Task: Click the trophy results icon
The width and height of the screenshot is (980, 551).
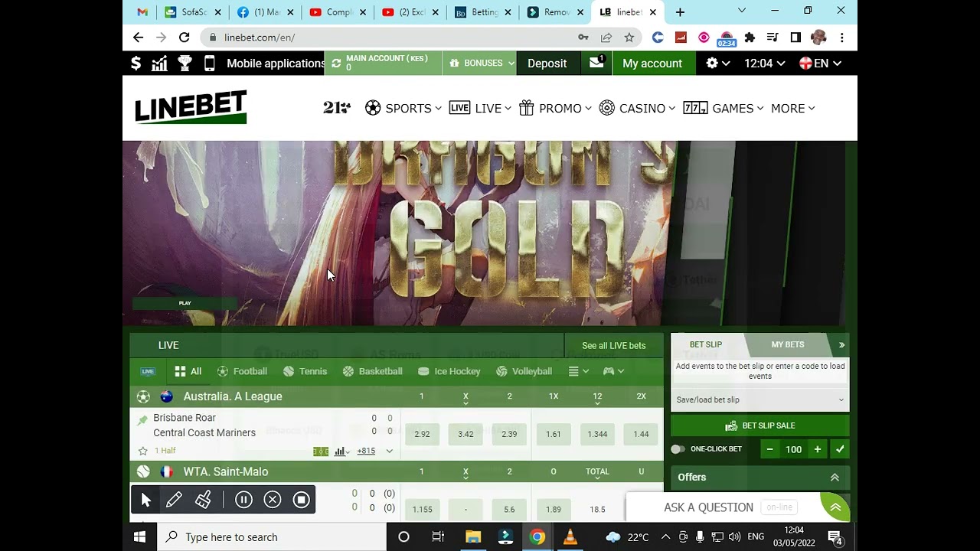Action: pyautogui.click(x=185, y=64)
